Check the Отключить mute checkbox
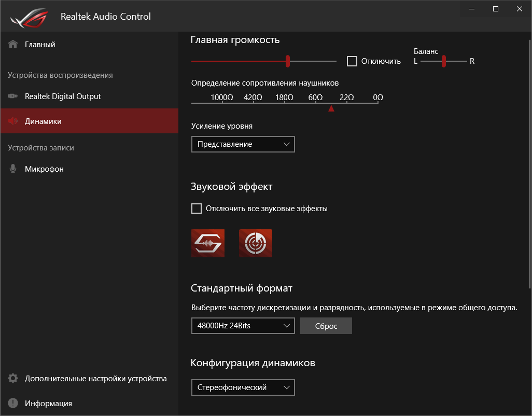This screenshot has height=416, width=532. [352, 61]
